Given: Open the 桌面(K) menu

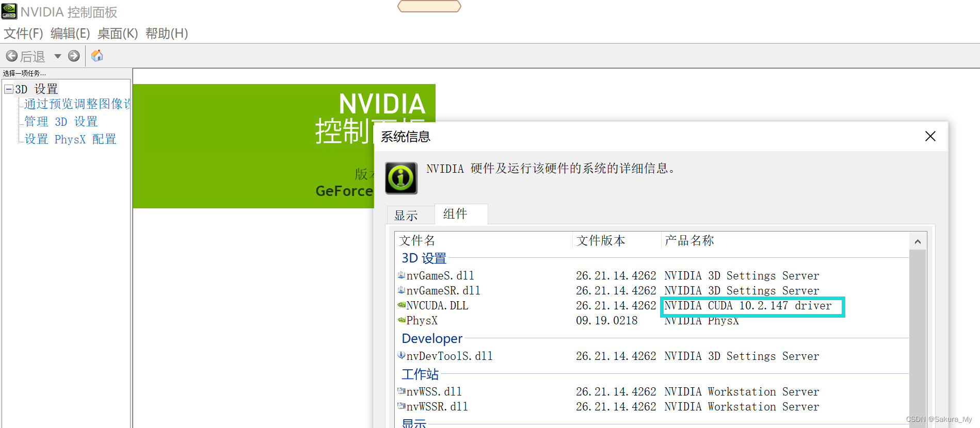Looking at the screenshot, I should (x=118, y=34).
